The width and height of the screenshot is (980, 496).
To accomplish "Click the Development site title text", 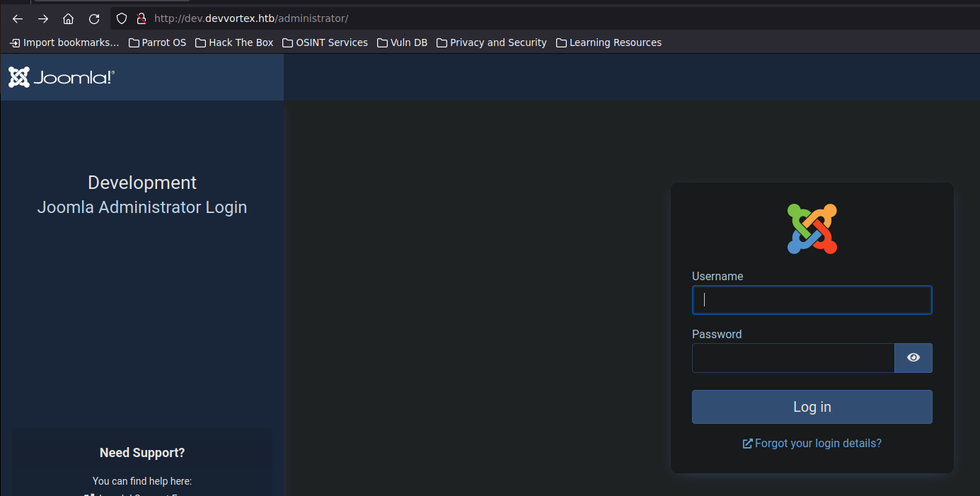I will [x=142, y=183].
